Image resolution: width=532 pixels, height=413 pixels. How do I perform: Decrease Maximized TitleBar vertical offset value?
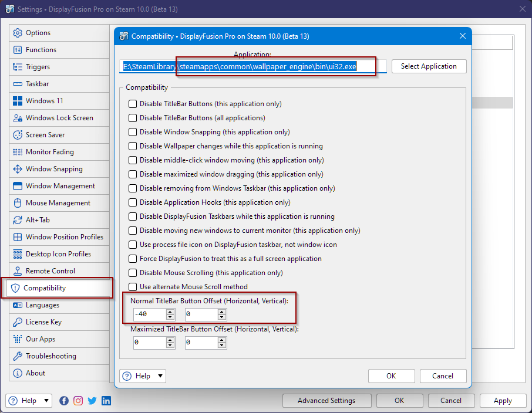[222, 346]
